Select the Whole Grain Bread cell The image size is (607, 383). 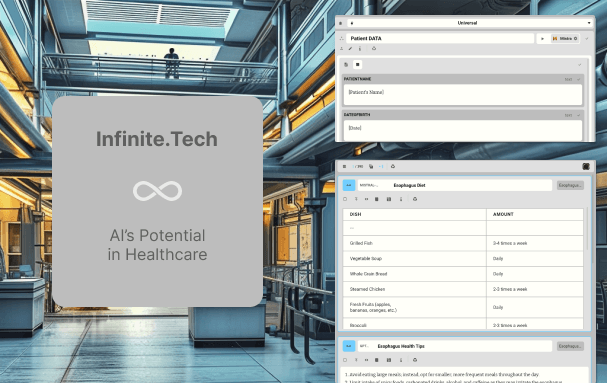tap(415, 274)
